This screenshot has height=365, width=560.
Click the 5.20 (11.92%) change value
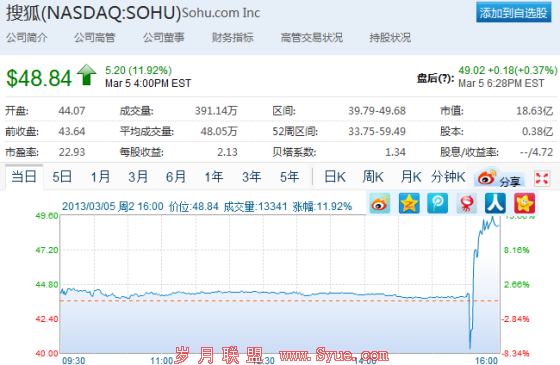click(x=138, y=70)
